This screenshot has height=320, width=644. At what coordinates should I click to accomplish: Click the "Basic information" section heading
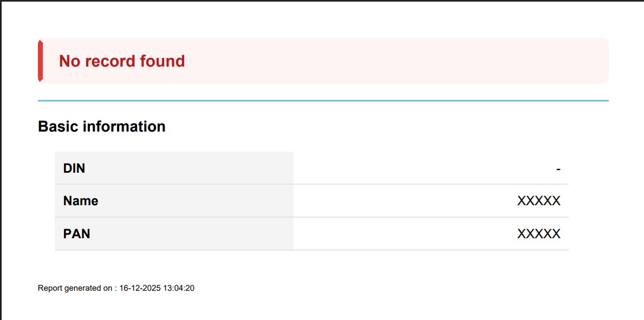pyautogui.click(x=101, y=127)
